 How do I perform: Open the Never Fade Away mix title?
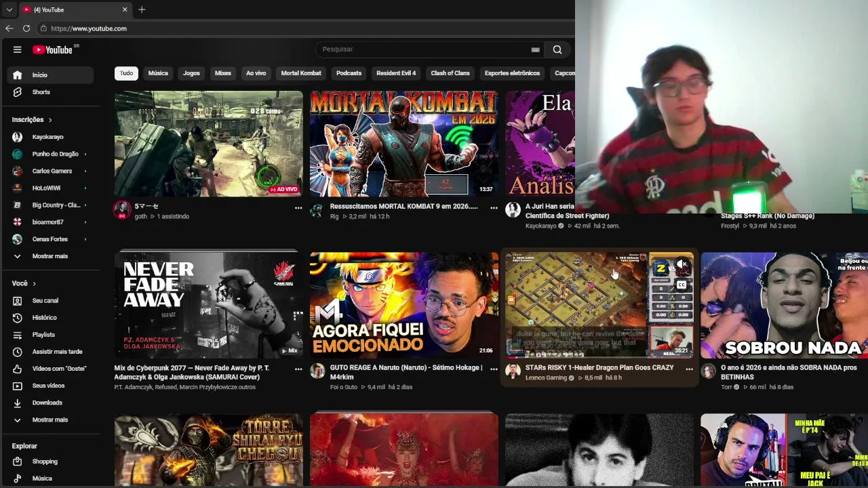(x=192, y=372)
